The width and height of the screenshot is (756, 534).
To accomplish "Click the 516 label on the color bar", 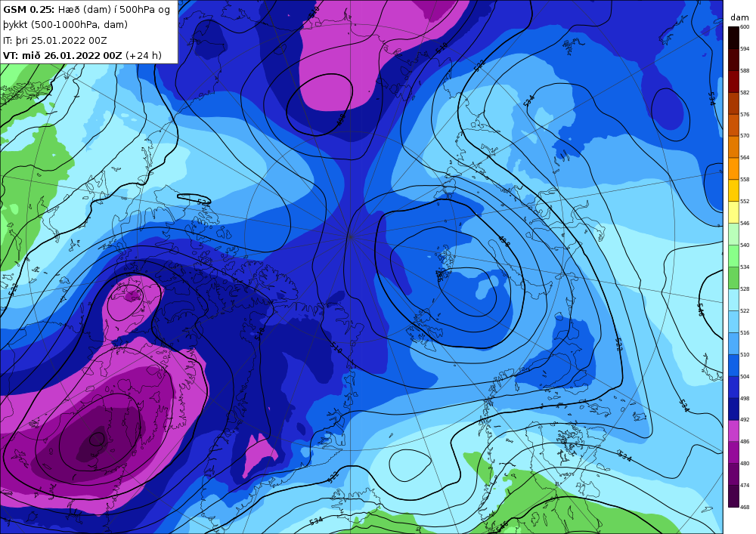I will coord(745,333).
